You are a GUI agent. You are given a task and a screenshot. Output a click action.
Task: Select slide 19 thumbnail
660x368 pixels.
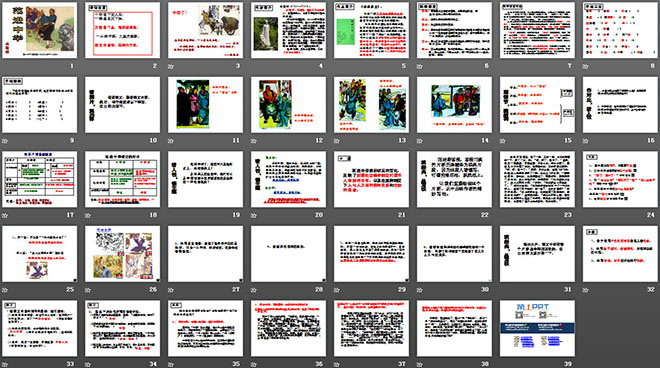pos(205,179)
